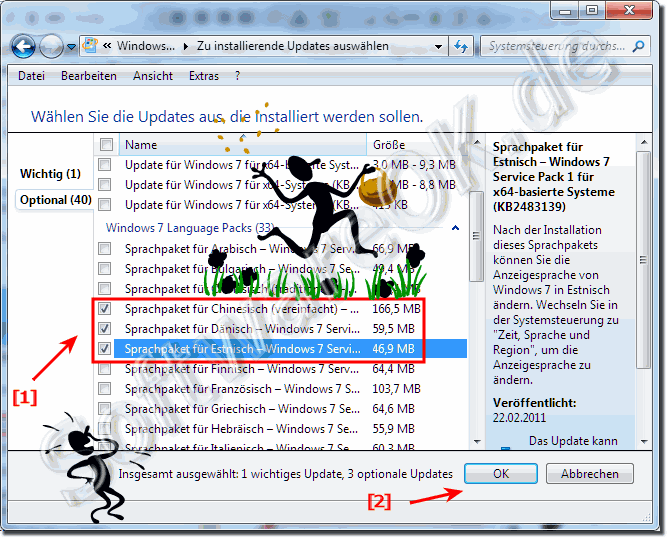
Task: Click the 166,5 MB size value
Action: click(x=396, y=309)
